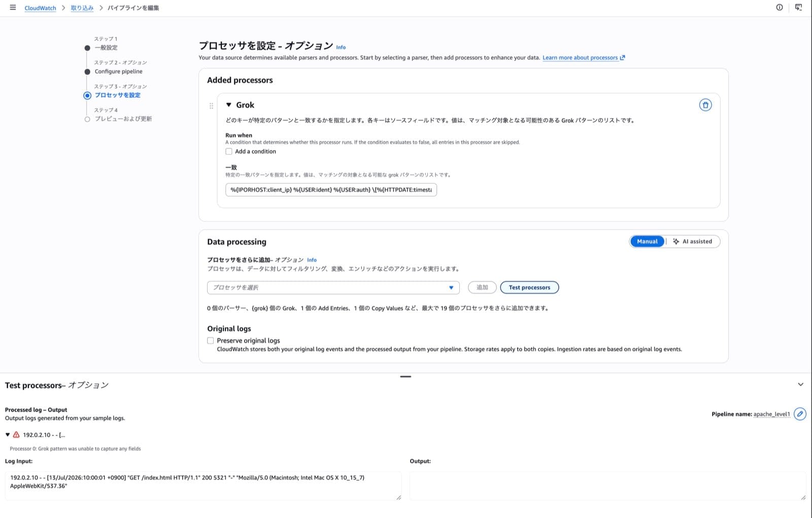Viewport: 812px width, 518px height.
Task: Open the 取り込み breadcrumb link
Action: click(82, 8)
